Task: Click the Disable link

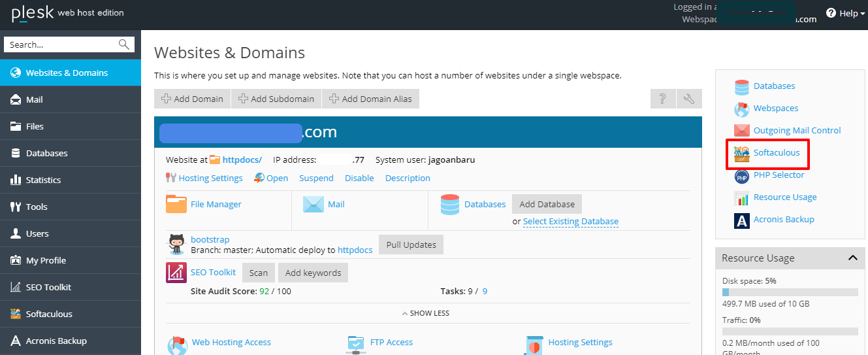Action: (359, 178)
